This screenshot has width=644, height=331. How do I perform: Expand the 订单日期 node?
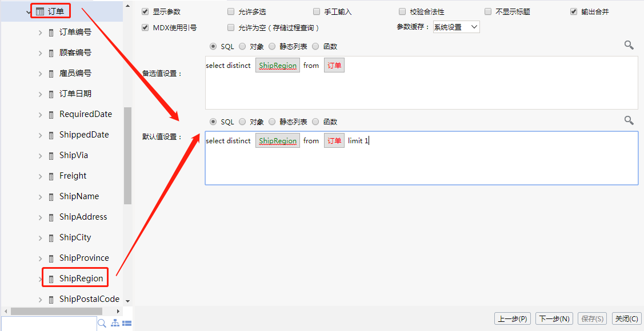[x=40, y=94]
